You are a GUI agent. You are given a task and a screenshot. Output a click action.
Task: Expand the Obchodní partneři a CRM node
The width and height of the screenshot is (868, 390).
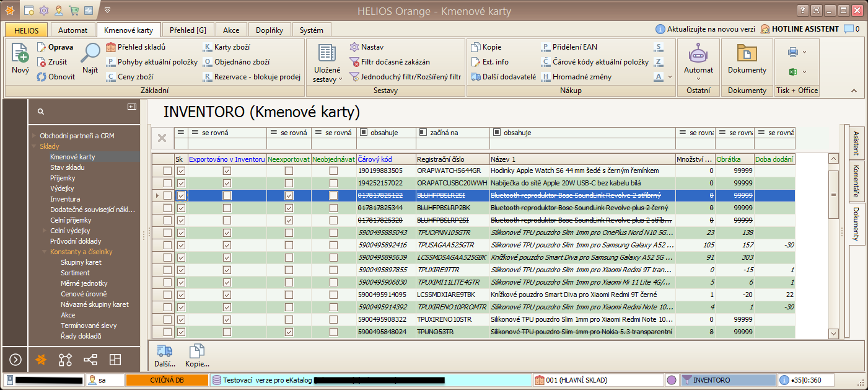(x=35, y=136)
